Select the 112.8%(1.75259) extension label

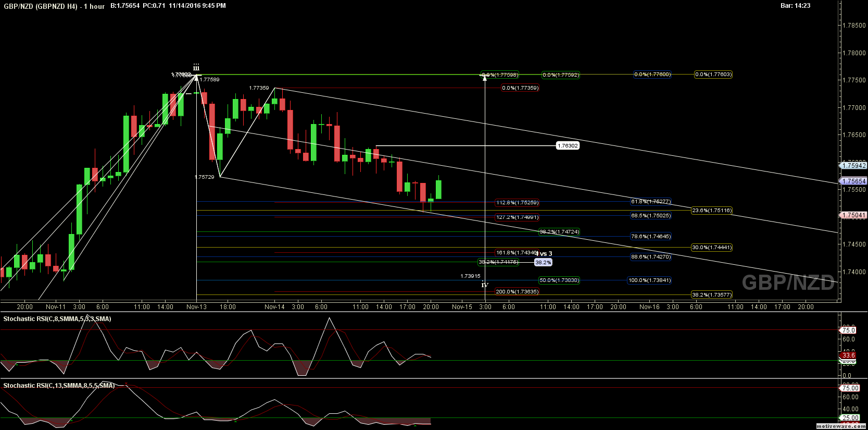coord(517,203)
